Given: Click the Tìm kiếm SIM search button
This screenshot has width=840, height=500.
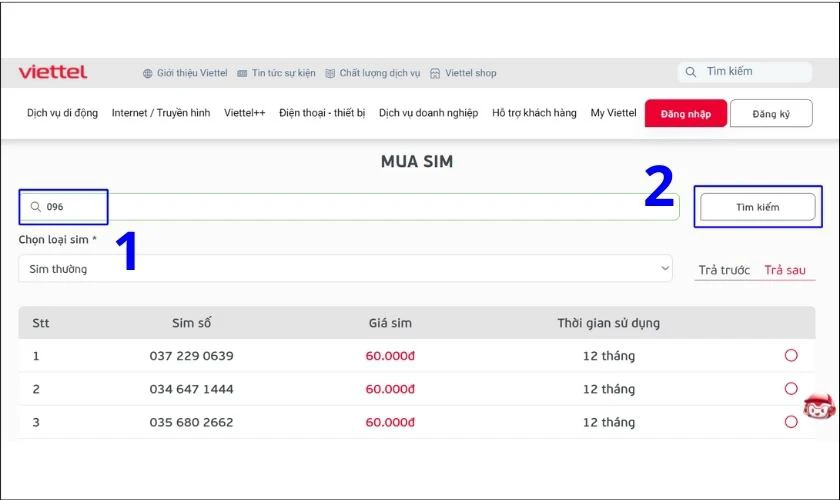Looking at the screenshot, I should (758, 207).
